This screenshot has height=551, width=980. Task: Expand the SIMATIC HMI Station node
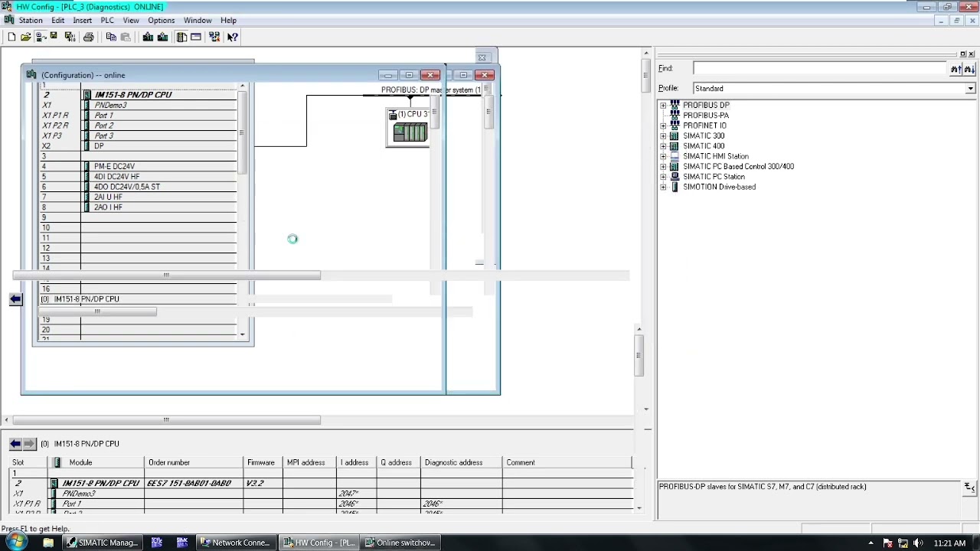(663, 156)
